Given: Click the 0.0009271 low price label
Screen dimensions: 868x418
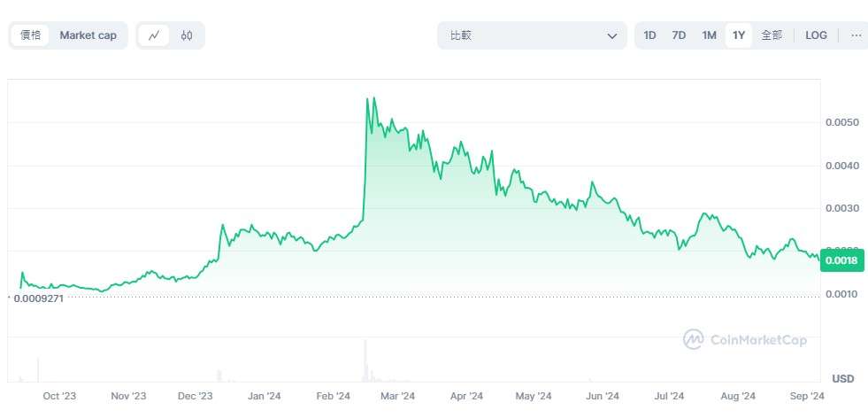Looking at the screenshot, I should pyautogui.click(x=39, y=300).
